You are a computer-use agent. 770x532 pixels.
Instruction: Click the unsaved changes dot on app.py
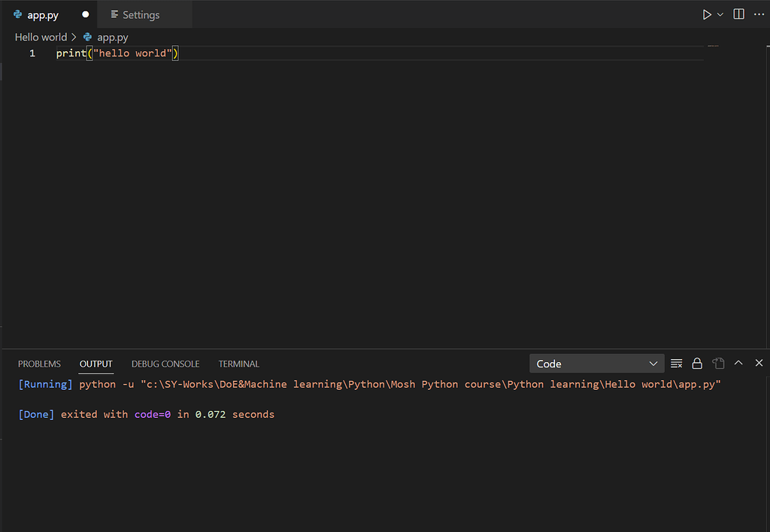pos(85,14)
